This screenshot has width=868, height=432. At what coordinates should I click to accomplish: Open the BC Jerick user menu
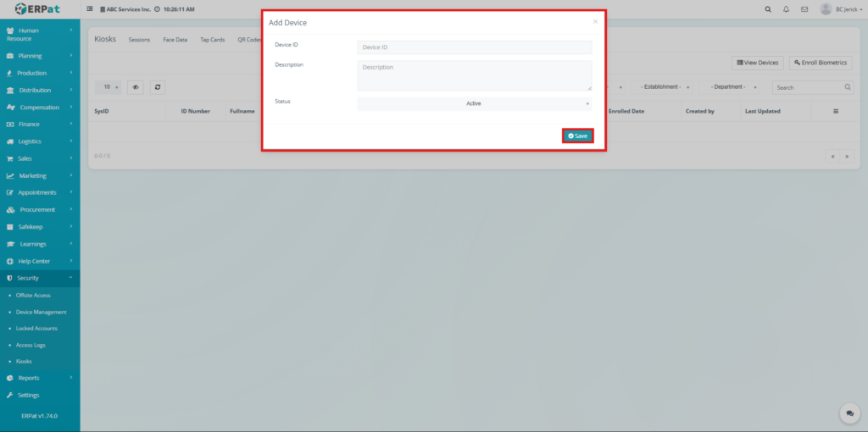[842, 9]
